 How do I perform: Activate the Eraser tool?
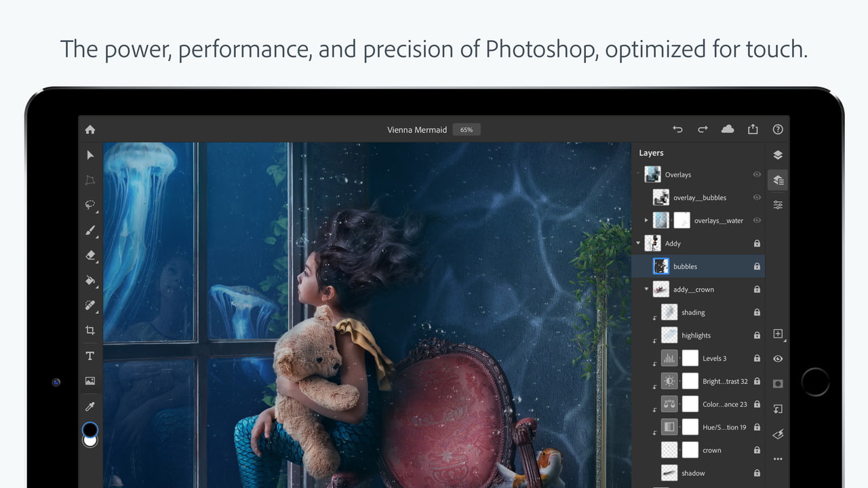tap(90, 256)
